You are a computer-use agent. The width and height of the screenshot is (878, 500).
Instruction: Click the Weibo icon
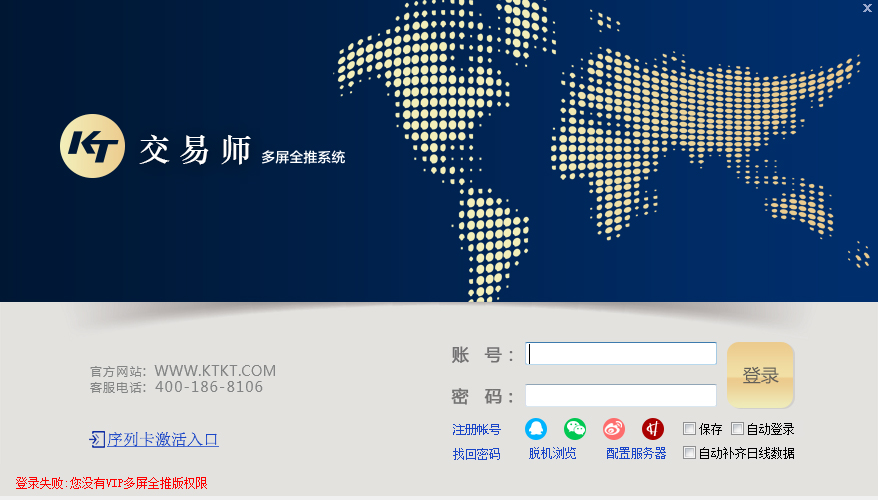(614, 429)
